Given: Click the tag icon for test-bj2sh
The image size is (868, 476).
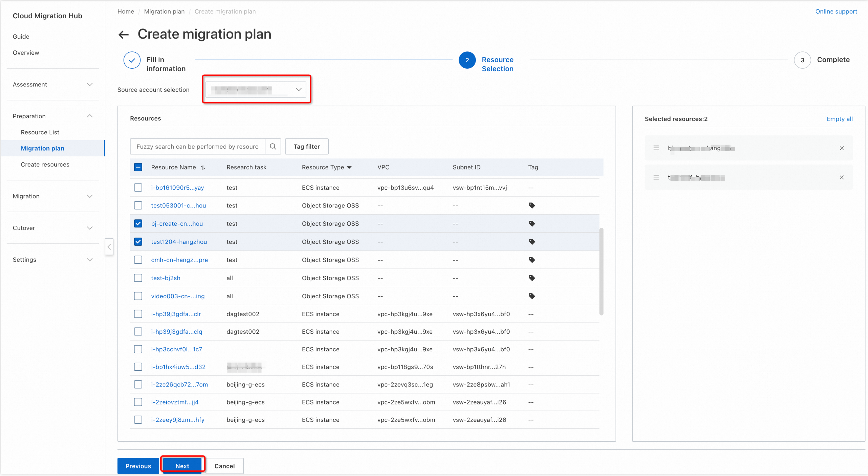Looking at the screenshot, I should tap(532, 278).
